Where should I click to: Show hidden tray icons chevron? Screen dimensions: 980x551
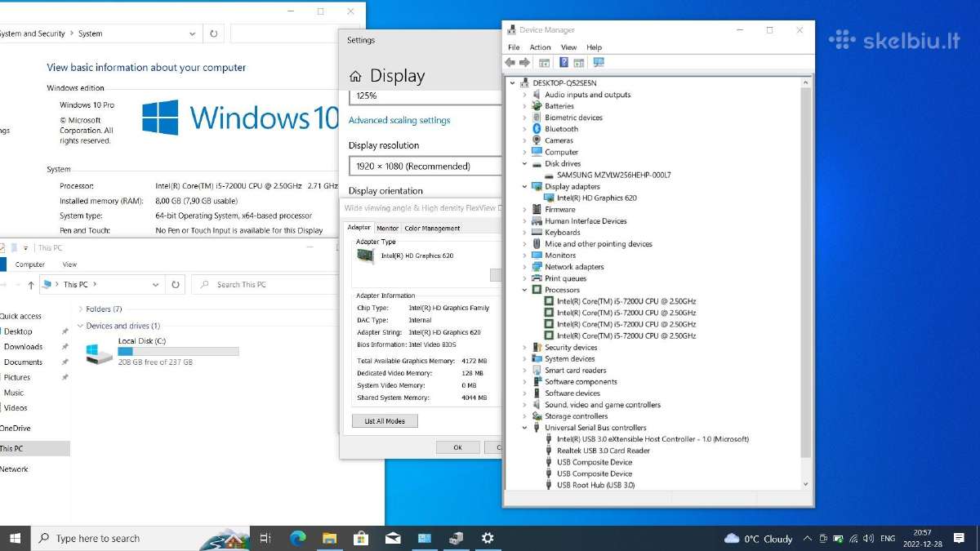(808, 539)
